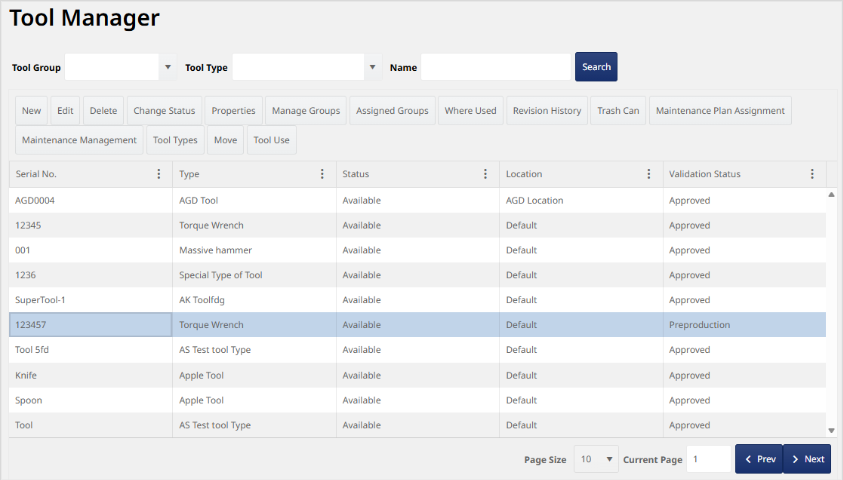The height and width of the screenshot is (480, 843).
Task: Click the AK Toolfdg type cell
Action: [x=254, y=300]
